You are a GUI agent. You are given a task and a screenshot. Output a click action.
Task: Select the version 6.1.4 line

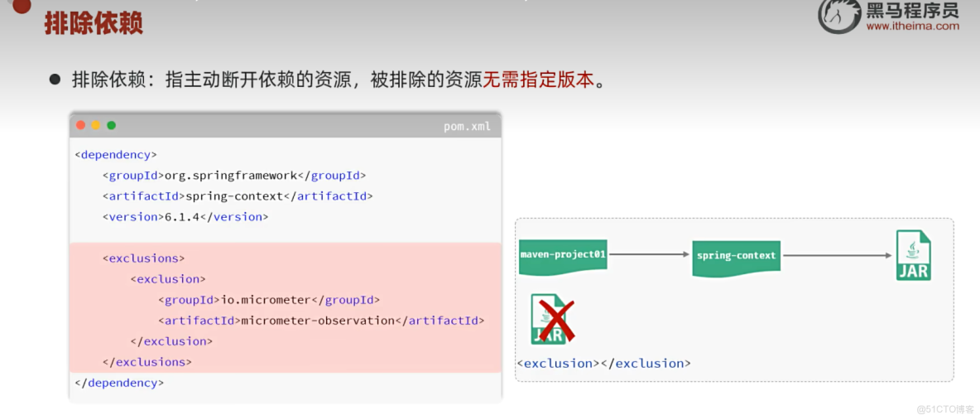tap(185, 216)
